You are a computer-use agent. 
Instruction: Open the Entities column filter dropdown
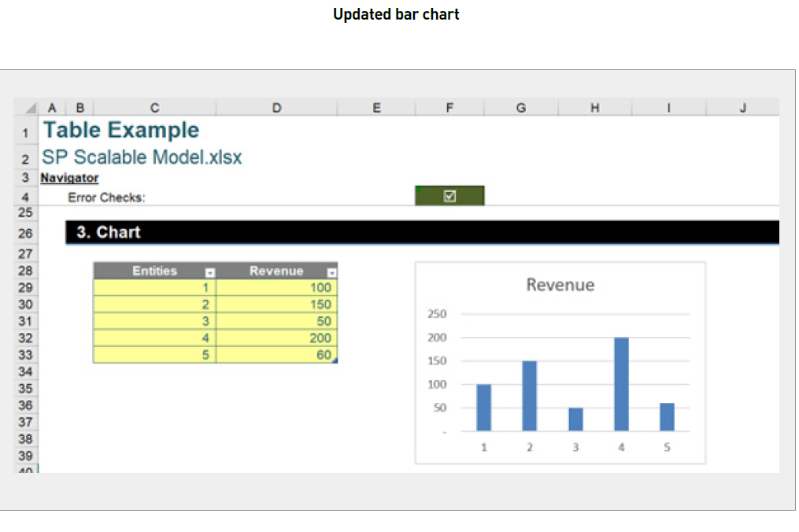pos(209,271)
